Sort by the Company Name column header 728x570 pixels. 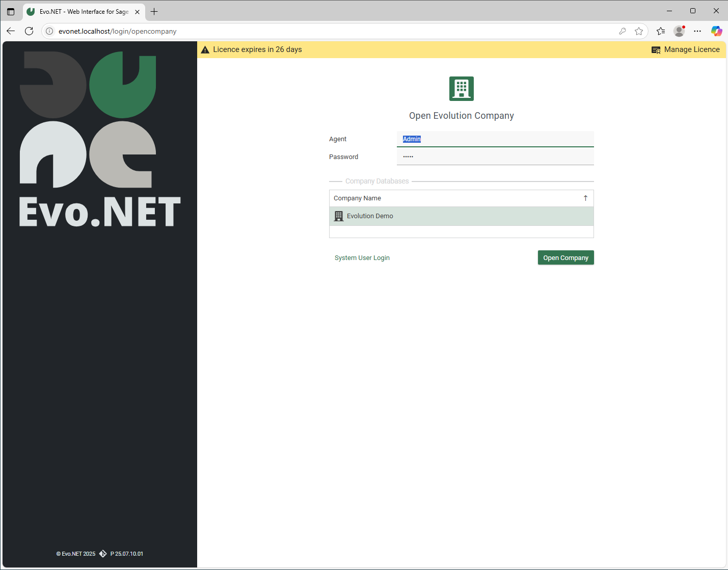(462, 198)
